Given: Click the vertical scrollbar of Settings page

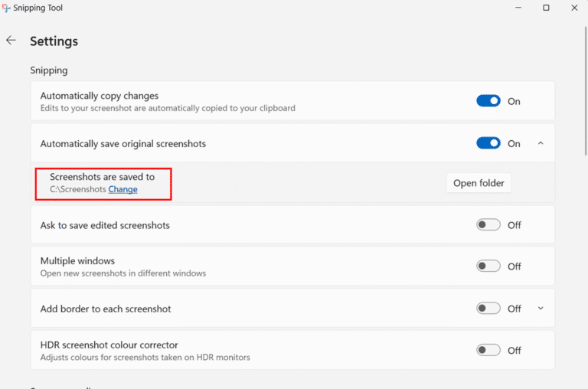Looking at the screenshot, I should point(586,91).
